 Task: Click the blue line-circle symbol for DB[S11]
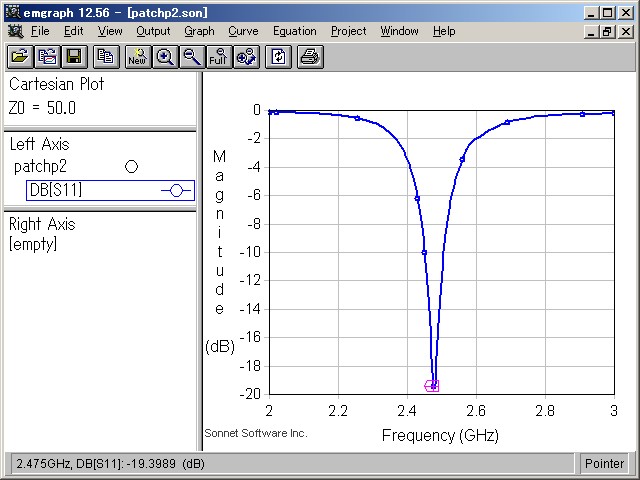[176, 191]
